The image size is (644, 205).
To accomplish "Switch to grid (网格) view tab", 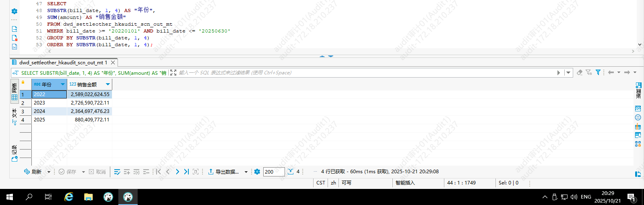I will pos(14,92).
